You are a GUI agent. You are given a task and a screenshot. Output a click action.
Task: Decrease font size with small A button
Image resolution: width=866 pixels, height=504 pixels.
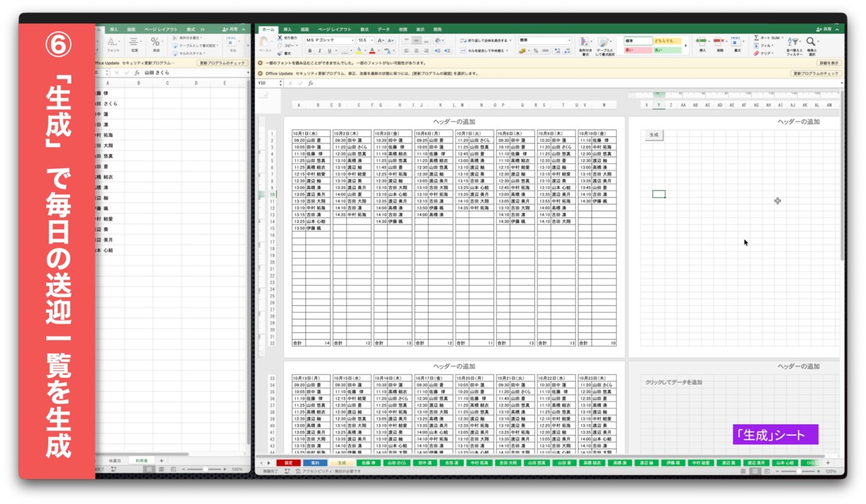(391, 40)
